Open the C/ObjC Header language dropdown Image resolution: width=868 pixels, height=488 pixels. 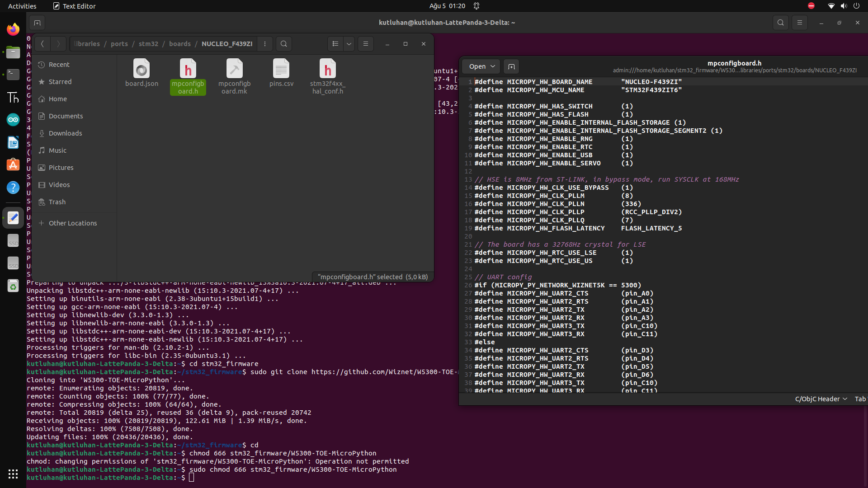(820, 399)
